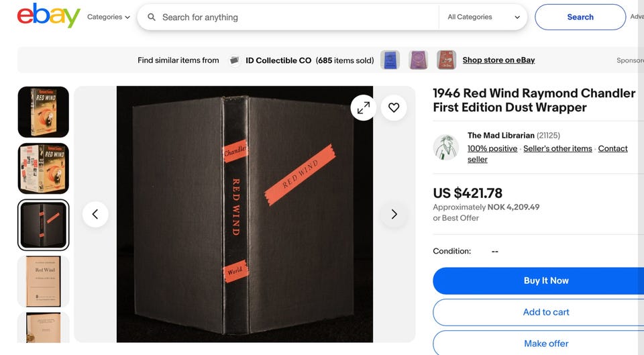Click the eBay logo

click(48, 16)
